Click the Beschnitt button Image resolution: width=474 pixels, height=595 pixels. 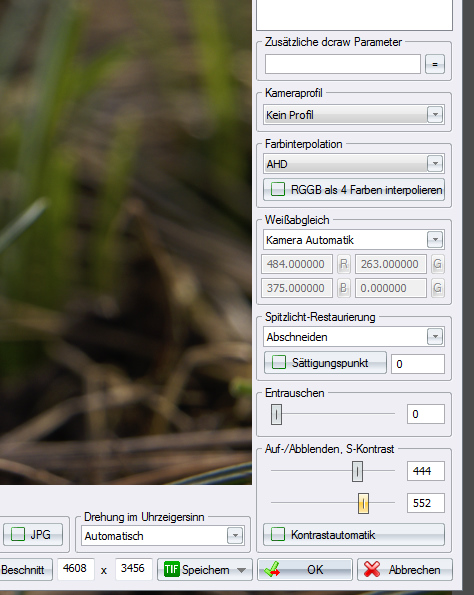[x=26, y=569]
